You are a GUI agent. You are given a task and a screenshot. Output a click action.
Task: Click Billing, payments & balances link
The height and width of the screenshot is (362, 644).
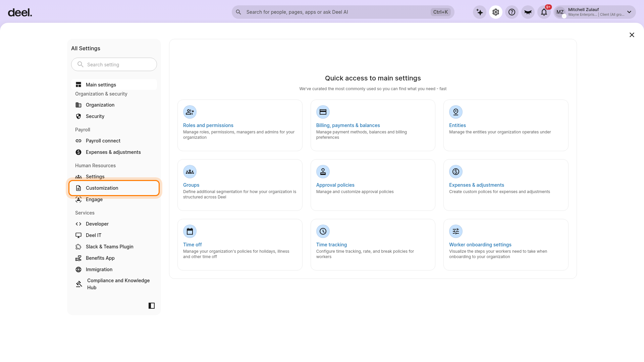click(x=348, y=125)
